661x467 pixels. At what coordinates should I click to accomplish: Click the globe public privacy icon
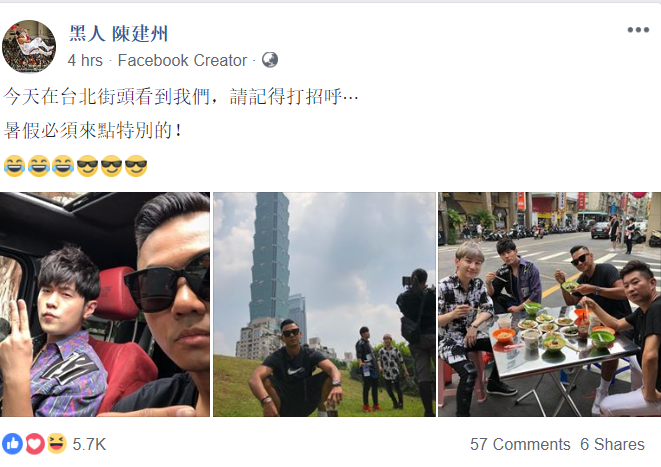[x=270, y=60]
